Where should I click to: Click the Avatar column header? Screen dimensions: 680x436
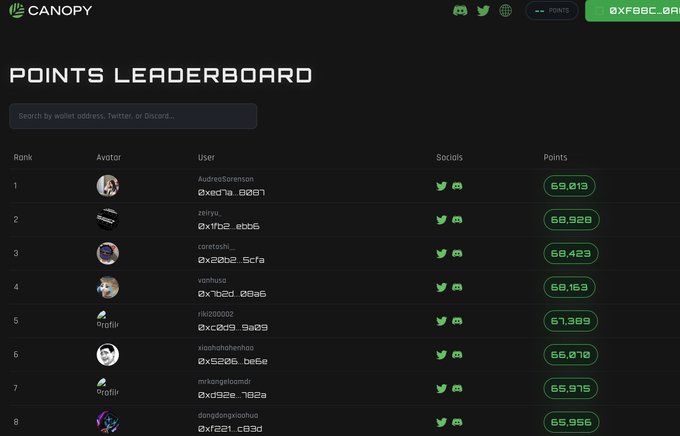pyautogui.click(x=108, y=157)
